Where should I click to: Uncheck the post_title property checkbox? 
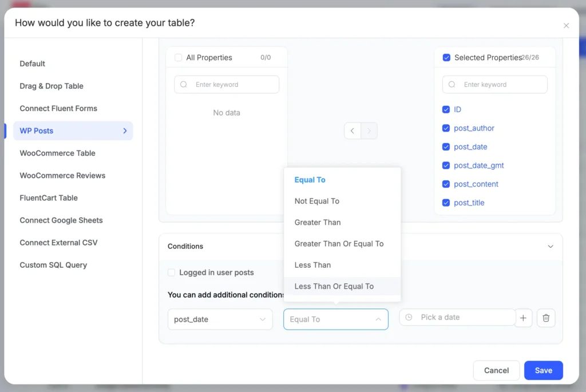pyautogui.click(x=446, y=203)
